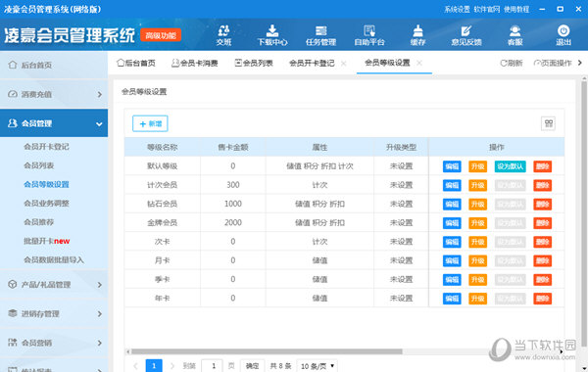Switch to the 后台首页 tab
Viewport: 588px width, 372px height.
(136, 63)
